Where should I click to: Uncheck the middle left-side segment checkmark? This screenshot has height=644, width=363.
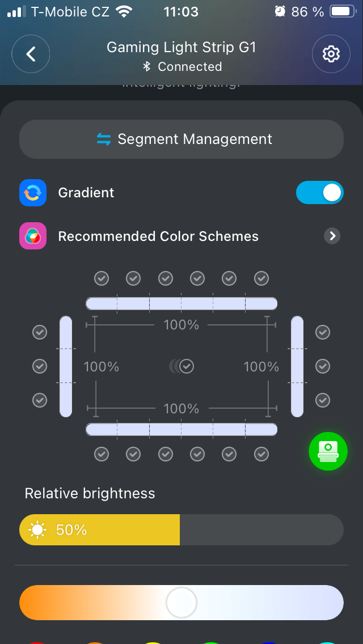40,366
